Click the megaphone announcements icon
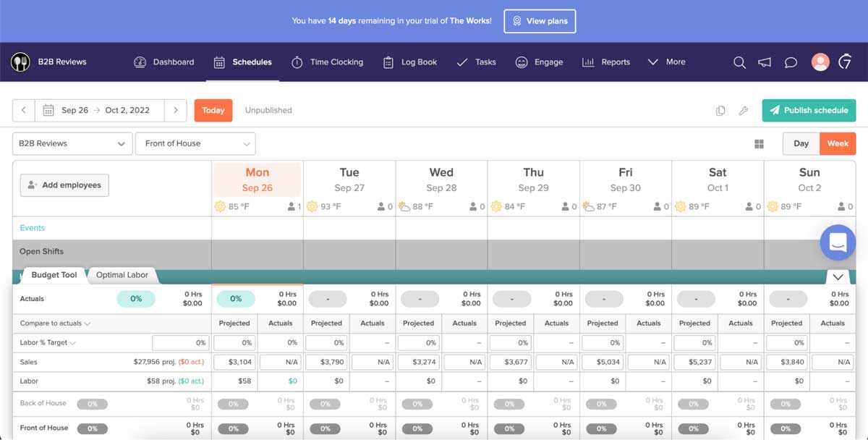Screen dimensions: 868x440 click(765, 62)
